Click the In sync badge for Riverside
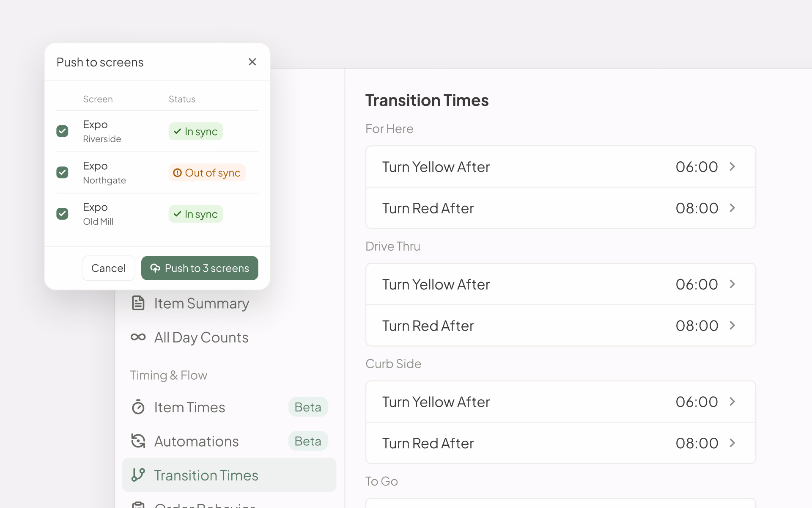Screen dimensions: 812x508 (x=196, y=131)
